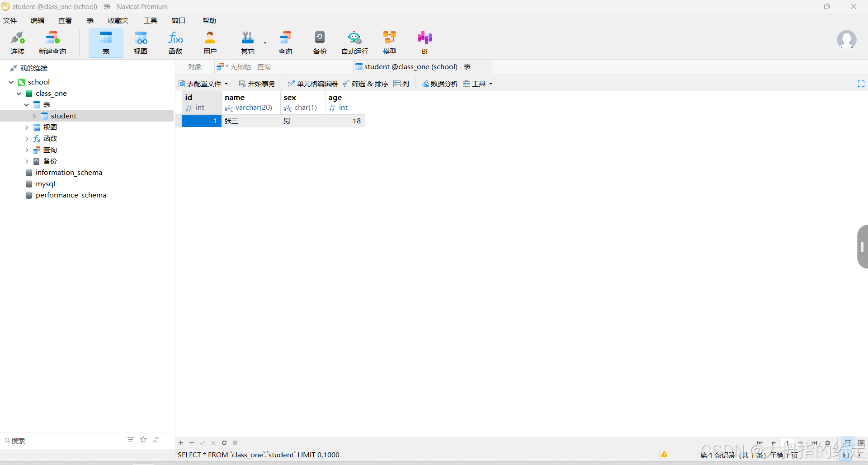868x465 pixels.
Task: Open the 自动运行 (Automation) toolbar icon
Action: click(x=354, y=42)
